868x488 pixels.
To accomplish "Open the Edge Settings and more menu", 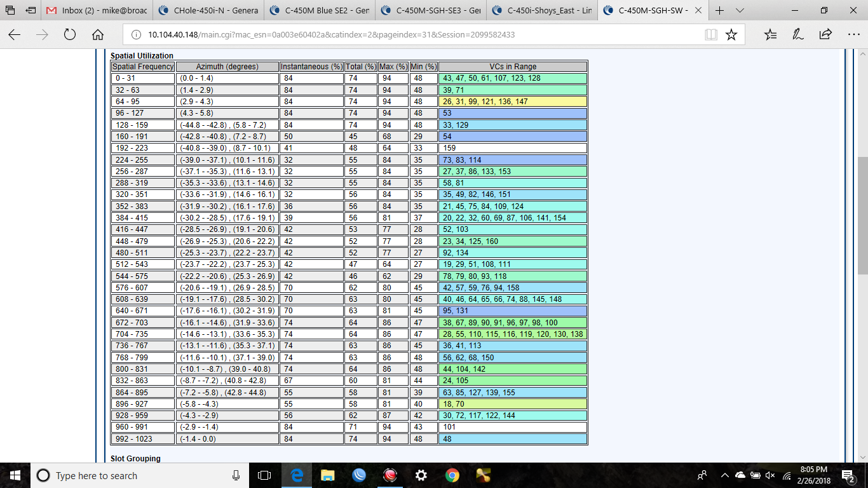I will [x=853, y=35].
